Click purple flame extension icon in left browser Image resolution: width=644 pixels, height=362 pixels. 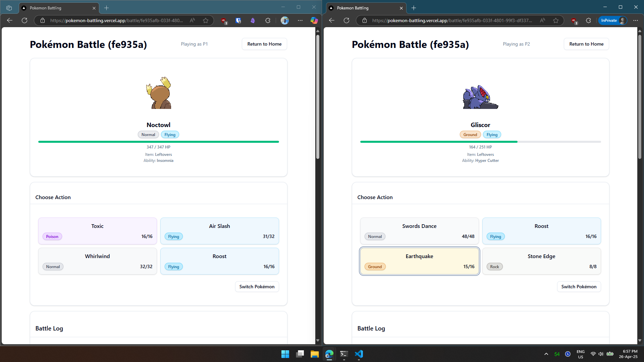pyautogui.click(x=253, y=21)
